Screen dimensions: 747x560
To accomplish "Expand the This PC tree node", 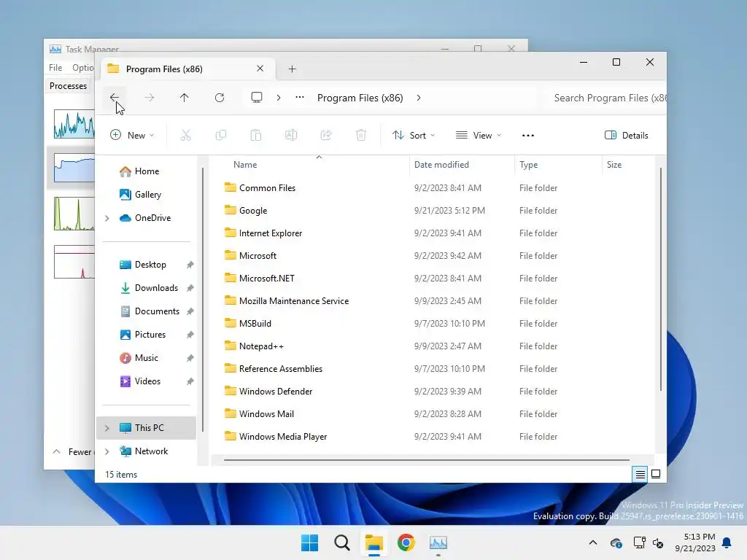I will 107,428.
